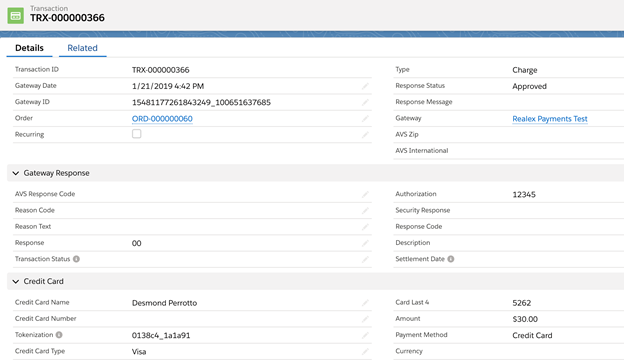The image size is (624, 363).
Task: Click pencil icon beside Order field
Action: [365, 119]
